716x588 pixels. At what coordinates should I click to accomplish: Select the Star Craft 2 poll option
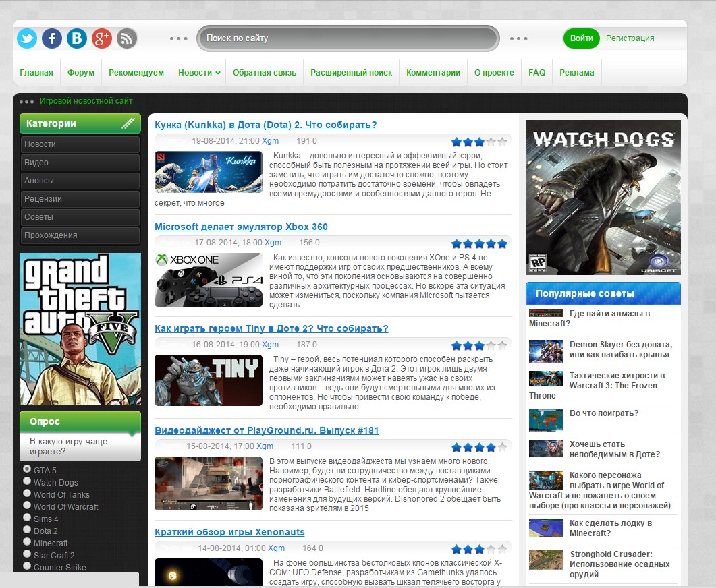27,554
